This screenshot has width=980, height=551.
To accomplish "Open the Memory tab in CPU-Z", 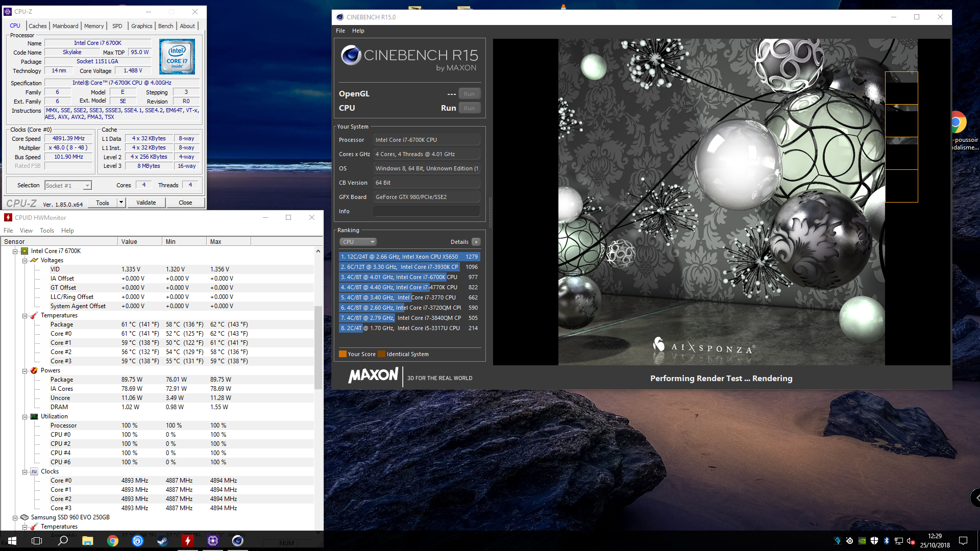I will pos(94,26).
